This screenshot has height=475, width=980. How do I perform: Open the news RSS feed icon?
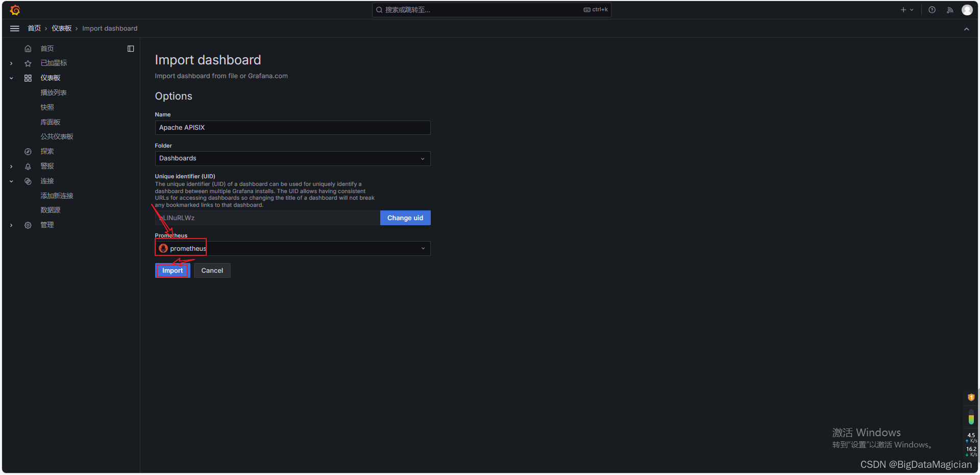point(950,10)
